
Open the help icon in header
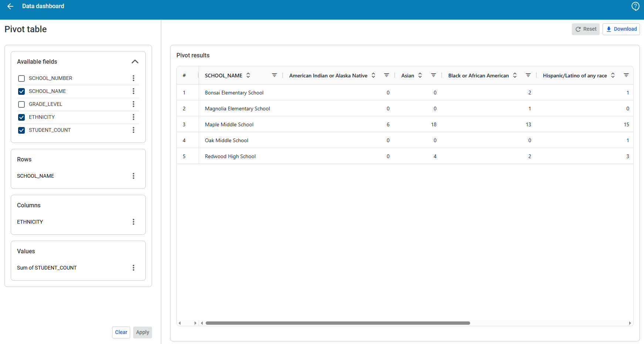pyautogui.click(x=635, y=6)
